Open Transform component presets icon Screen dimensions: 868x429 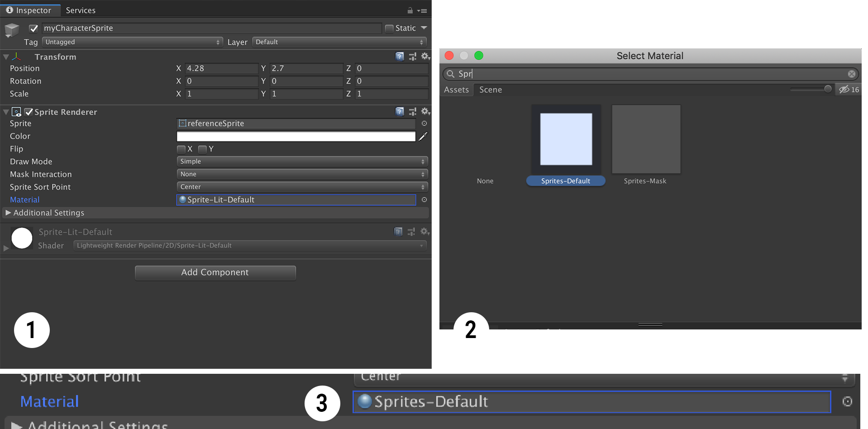pos(412,56)
